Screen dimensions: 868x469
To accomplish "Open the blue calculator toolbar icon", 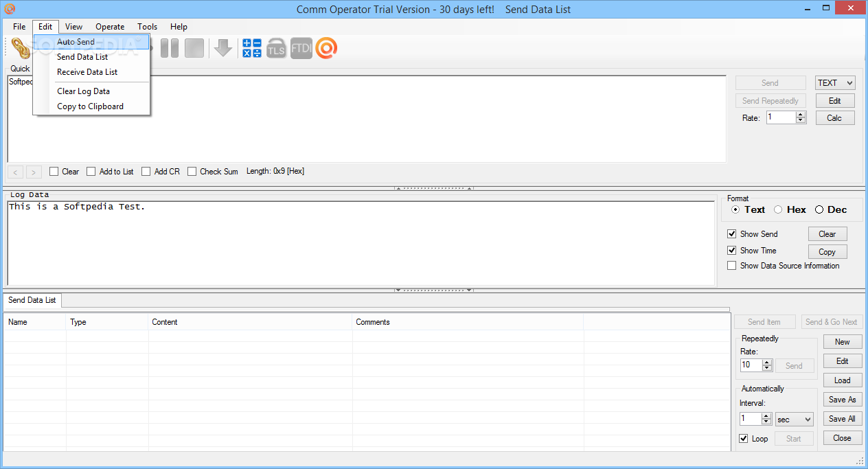I will tap(252, 48).
